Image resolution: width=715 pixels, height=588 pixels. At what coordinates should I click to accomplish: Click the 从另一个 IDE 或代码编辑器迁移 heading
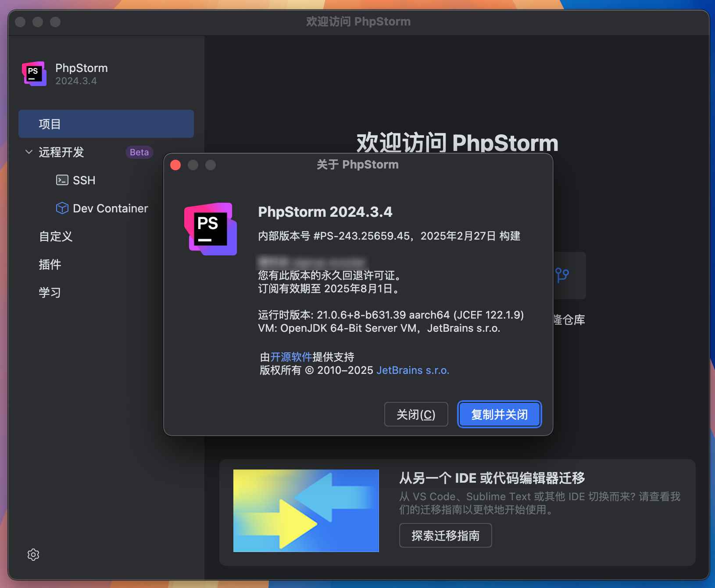(492, 478)
